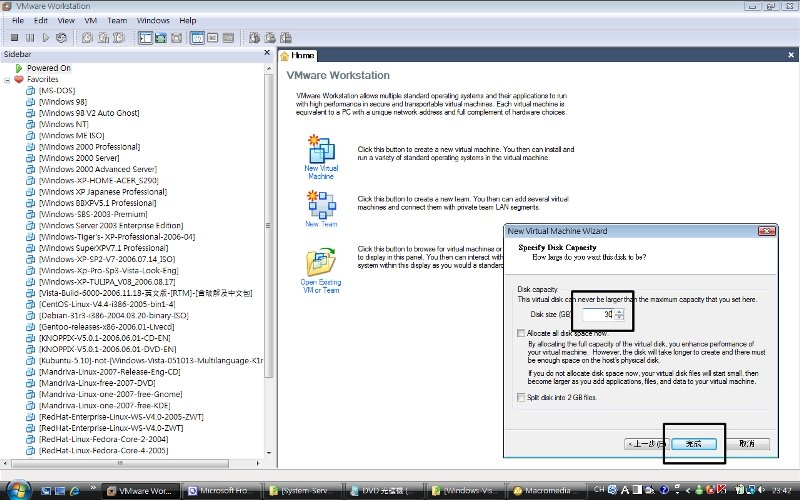Select [KNOPPIX-V5.0.1-2006.06.01-DVD-EN] entry
Screen dimensions: 800x500
point(107,349)
